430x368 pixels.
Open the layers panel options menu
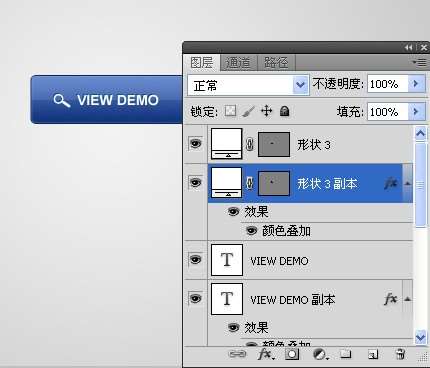coord(419,62)
